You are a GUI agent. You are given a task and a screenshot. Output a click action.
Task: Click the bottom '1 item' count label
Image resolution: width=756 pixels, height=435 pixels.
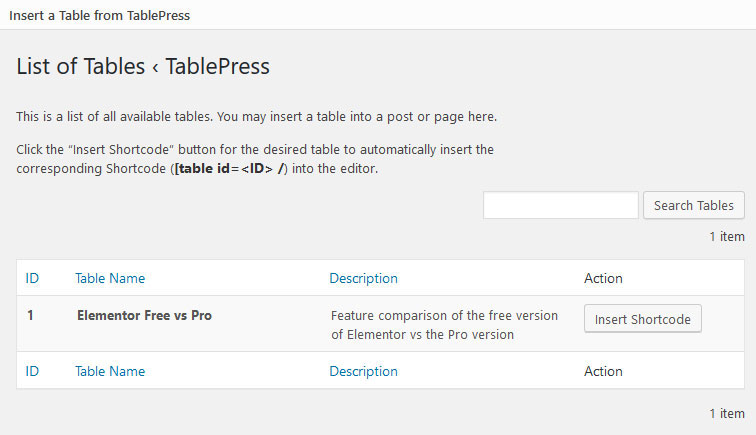726,413
